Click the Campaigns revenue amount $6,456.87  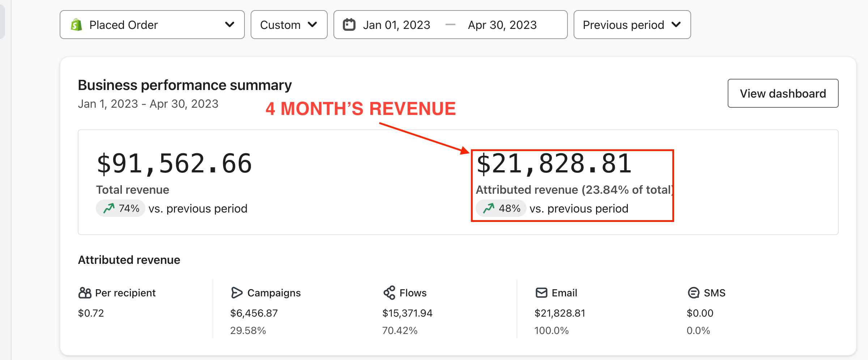[x=254, y=313]
